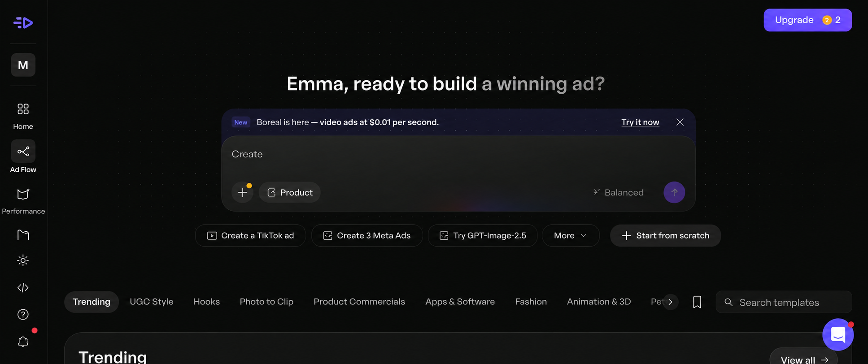Open the help question mark icon

coord(23,315)
